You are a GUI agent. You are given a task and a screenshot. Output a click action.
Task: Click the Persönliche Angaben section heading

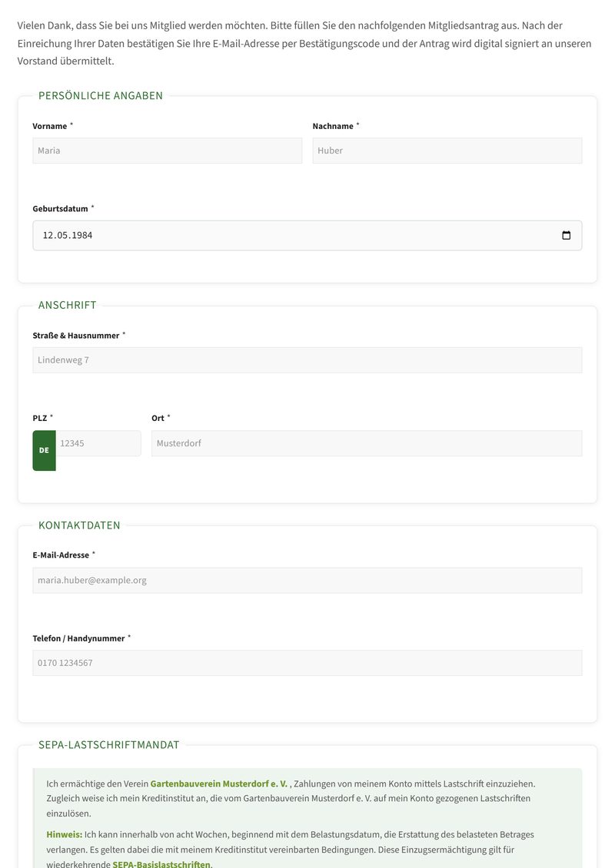point(100,96)
